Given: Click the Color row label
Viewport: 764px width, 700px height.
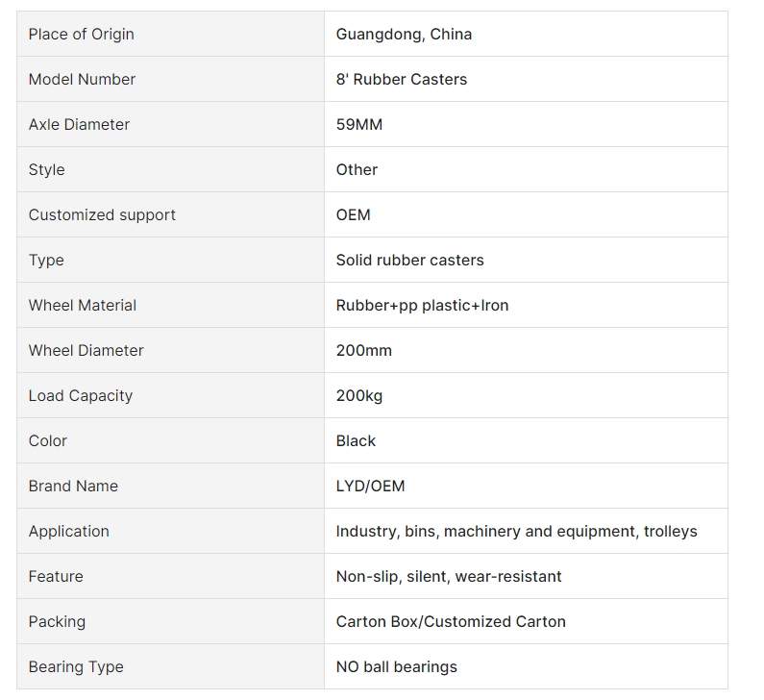Looking at the screenshot, I should click(48, 440).
